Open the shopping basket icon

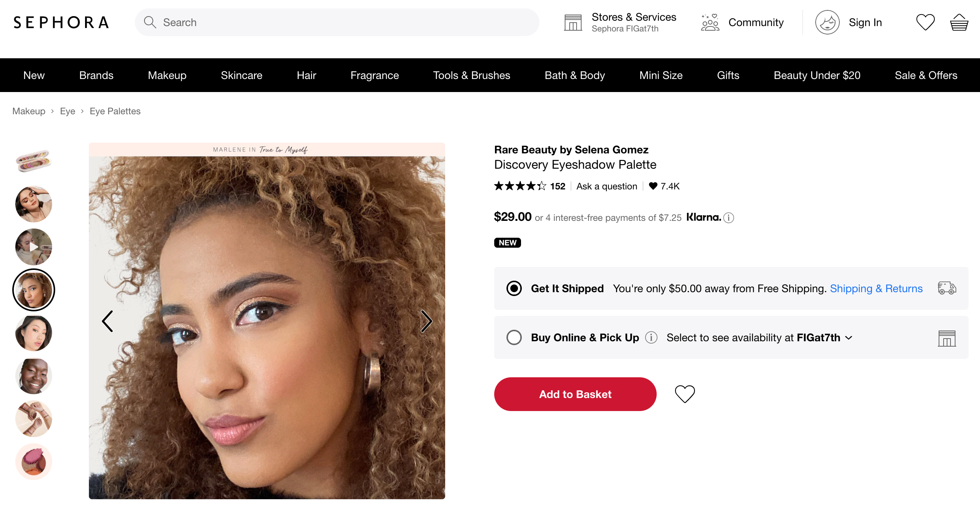959,22
